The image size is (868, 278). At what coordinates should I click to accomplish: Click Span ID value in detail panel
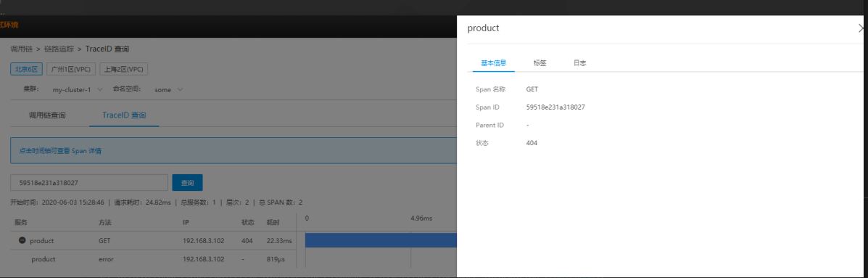point(555,107)
